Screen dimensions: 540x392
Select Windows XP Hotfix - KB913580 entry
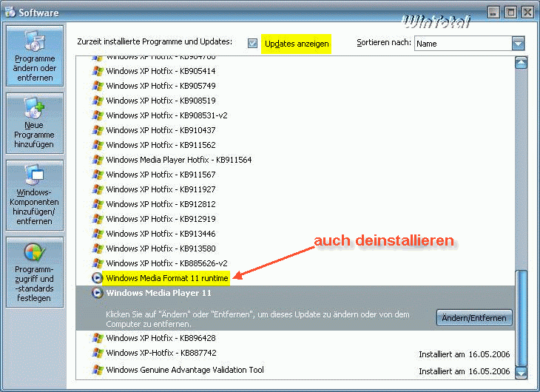[x=161, y=249]
